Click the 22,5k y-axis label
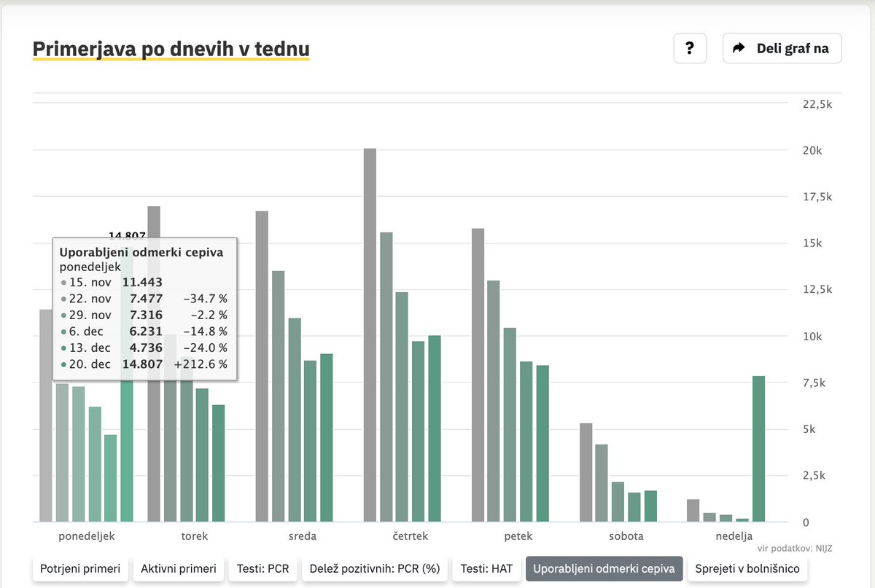 817,104
